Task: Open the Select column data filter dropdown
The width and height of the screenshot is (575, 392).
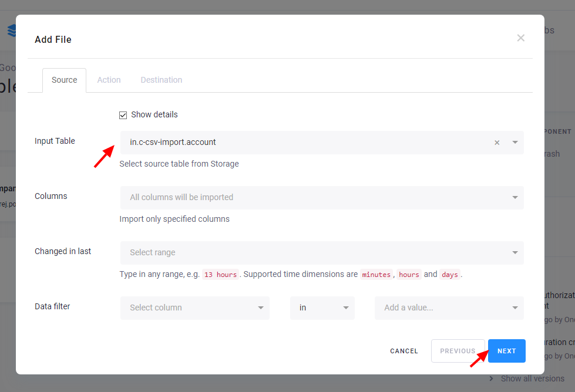Action: click(195, 307)
